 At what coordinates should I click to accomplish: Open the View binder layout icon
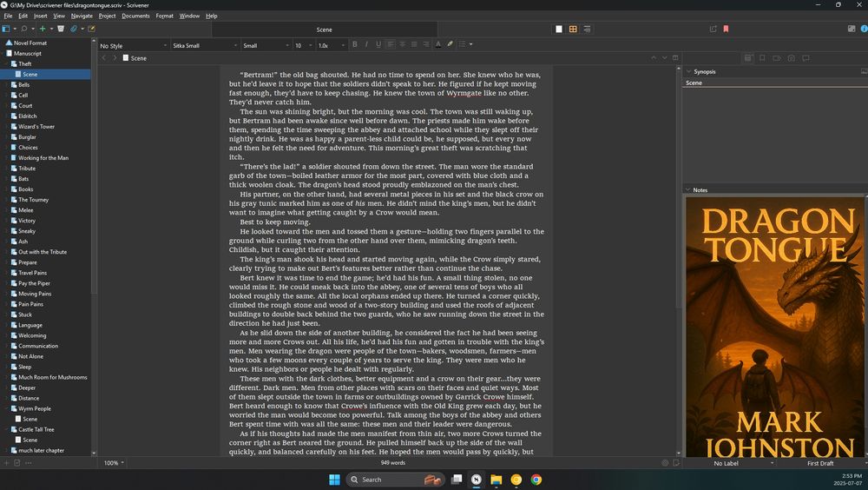[6, 29]
